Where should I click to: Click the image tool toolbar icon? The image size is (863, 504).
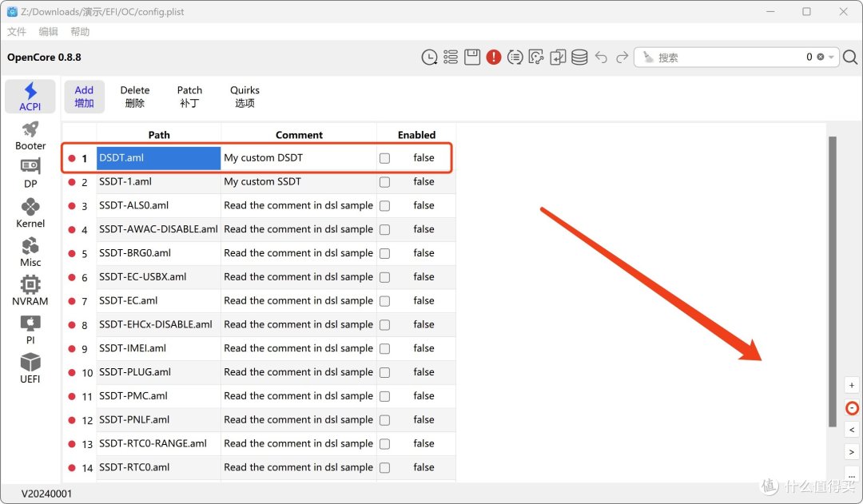click(536, 58)
